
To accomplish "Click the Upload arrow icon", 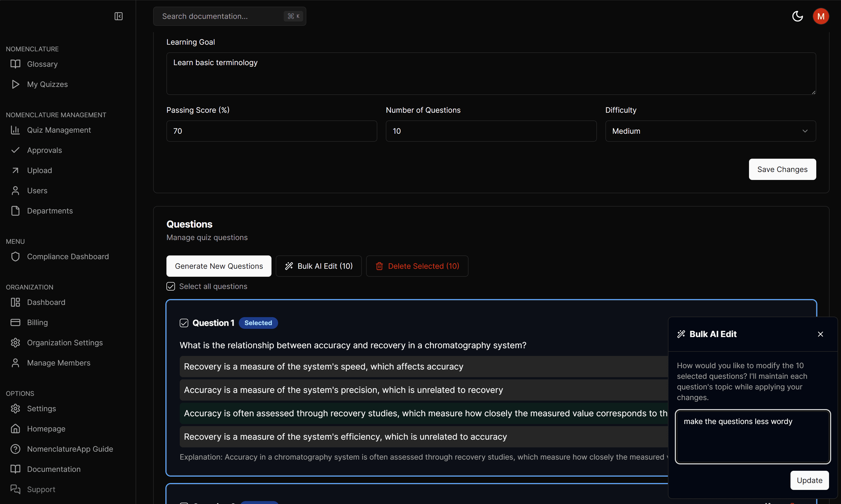I will [x=15, y=170].
